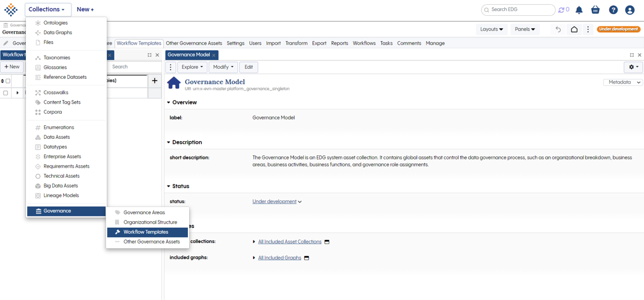
Task: Open the Panels dropdown
Action: click(x=525, y=29)
